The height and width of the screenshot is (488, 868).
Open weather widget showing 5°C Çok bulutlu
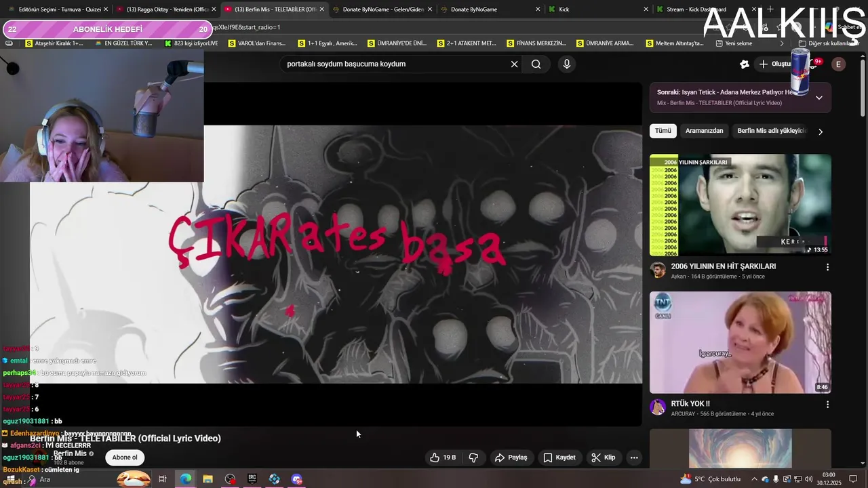[x=711, y=479]
